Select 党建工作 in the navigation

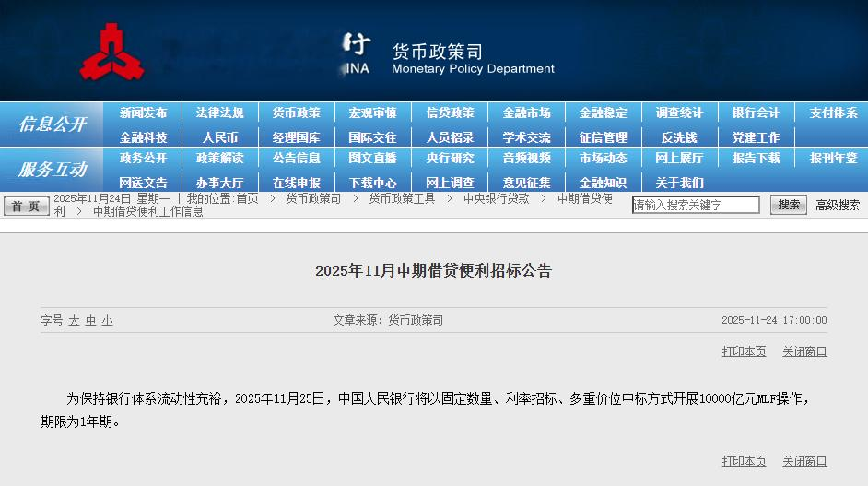pos(756,137)
